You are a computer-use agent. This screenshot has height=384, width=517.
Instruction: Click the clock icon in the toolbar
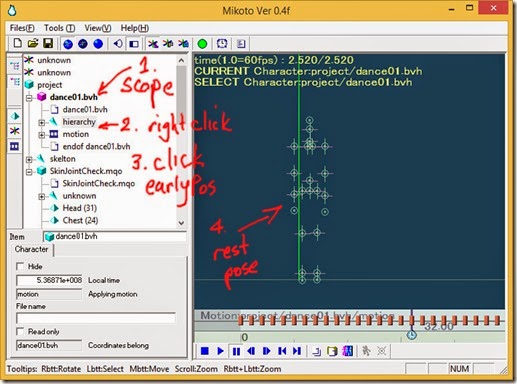point(222,43)
